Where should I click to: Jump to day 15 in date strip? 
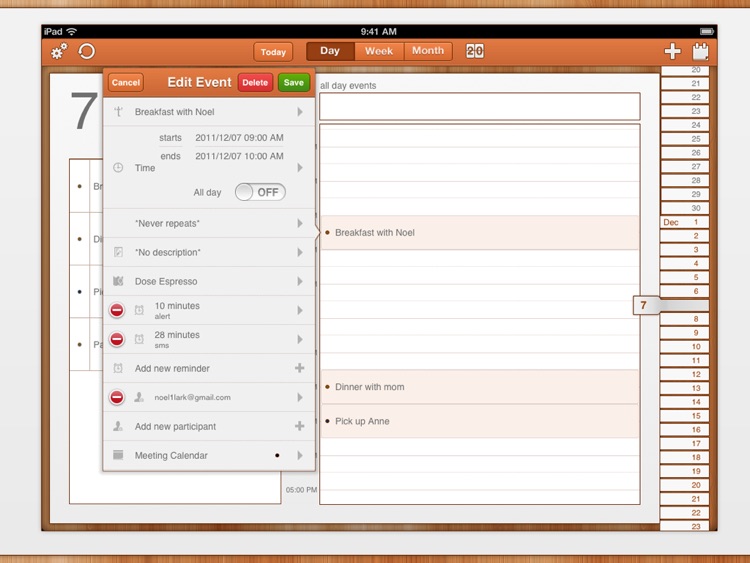tap(684, 416)
